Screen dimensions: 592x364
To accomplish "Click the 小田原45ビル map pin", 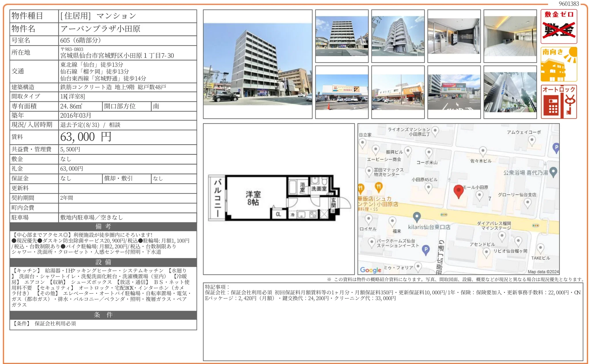I will pos(428,188).
